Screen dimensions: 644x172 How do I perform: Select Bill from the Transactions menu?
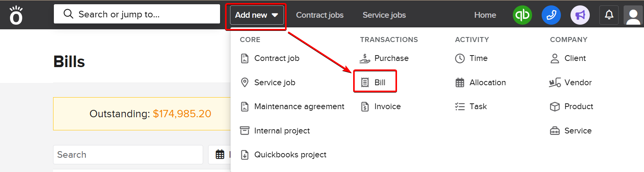(375, 82)
